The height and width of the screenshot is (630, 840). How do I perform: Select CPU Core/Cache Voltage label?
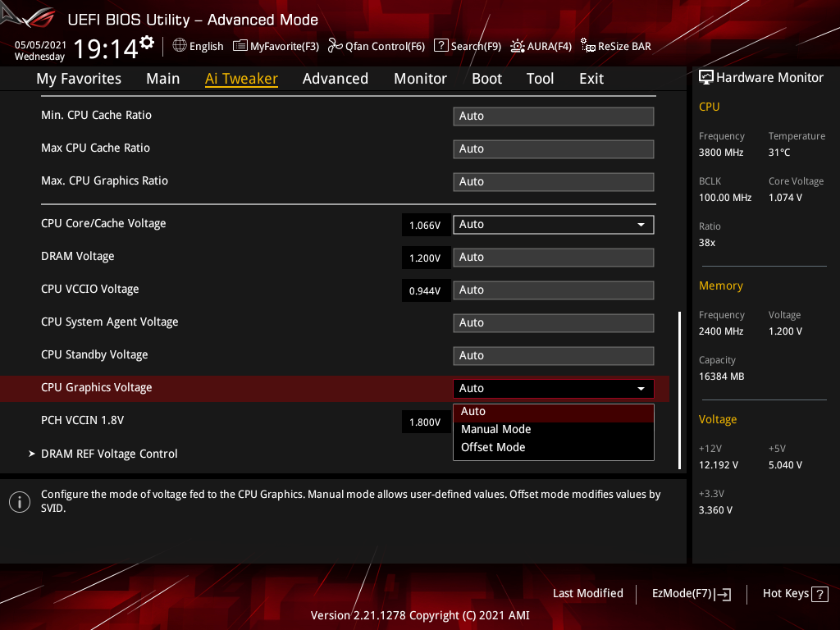pos(103,223)
